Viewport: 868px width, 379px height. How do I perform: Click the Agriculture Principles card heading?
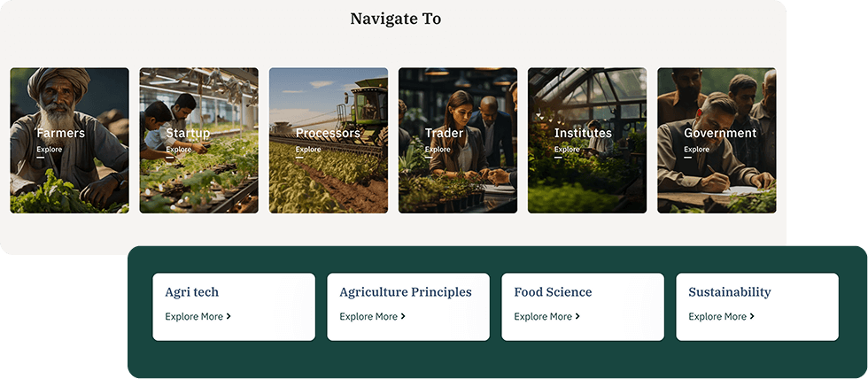[406, 292]
